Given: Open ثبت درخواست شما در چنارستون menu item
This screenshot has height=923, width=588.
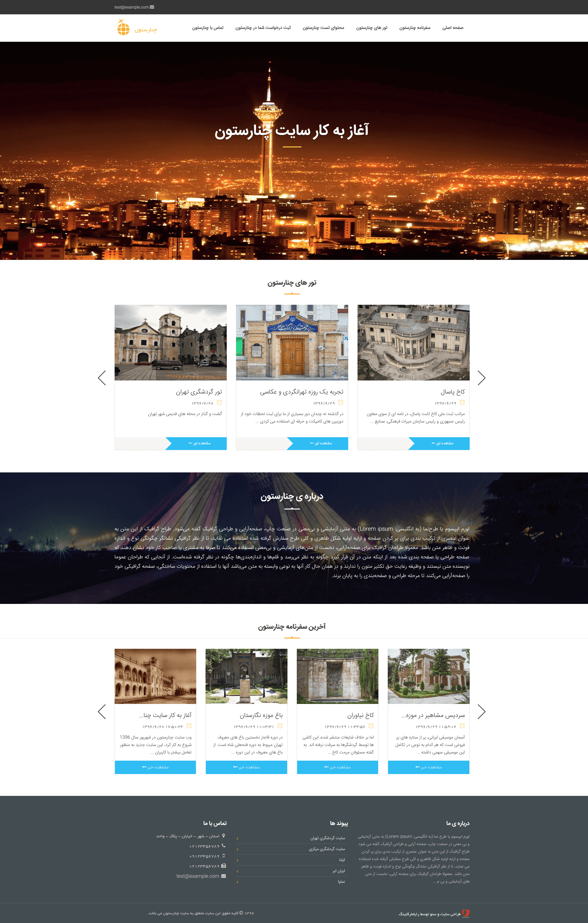Looking at the screenshot, I should (263, 28).
